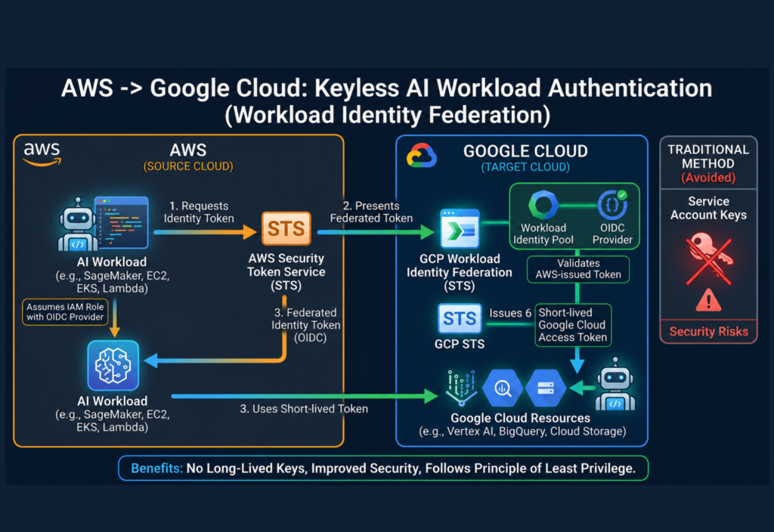This screenshot has height=532, width=774.
Task: Select the orange AWS STS icon
Action: click(x=286, y=228)
